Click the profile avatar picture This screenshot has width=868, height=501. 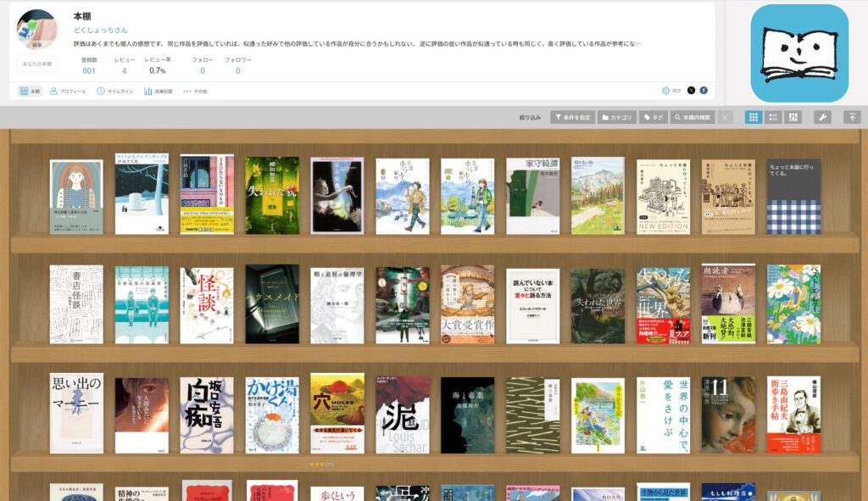point(37,30)
